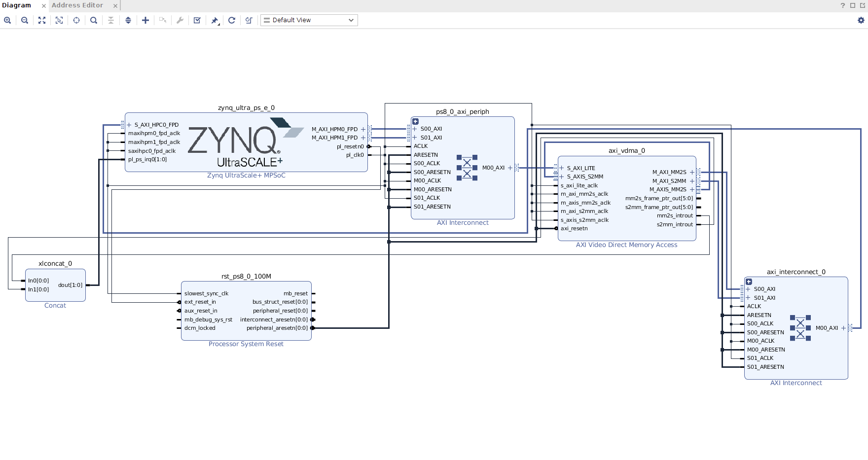Select the peripheral_aresetn[0:0] pin
Viewport: 868px width, 460px height.
pos(277,328)
